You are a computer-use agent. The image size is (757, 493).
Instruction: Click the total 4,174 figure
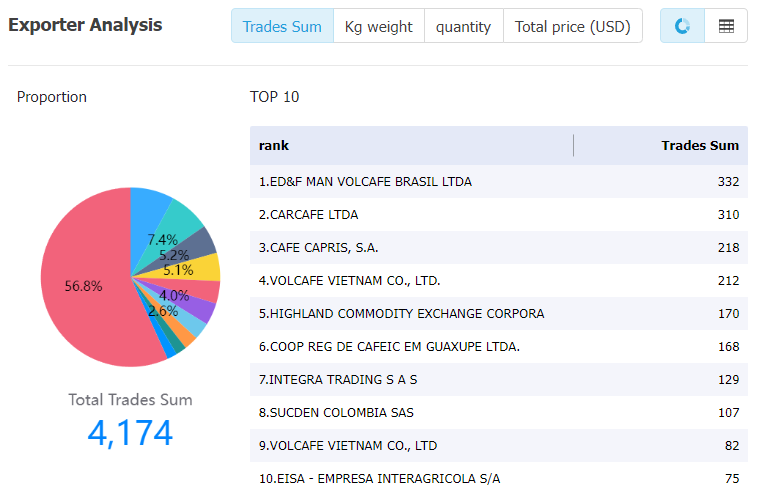point(130,433)
